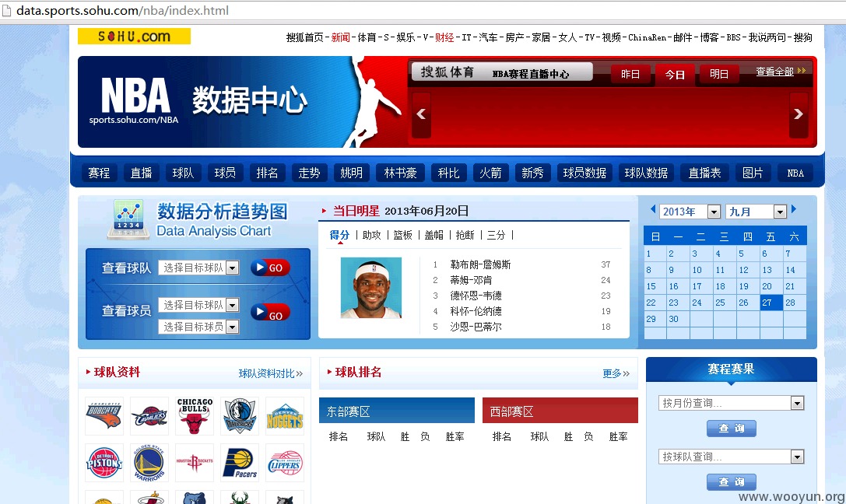Open 赛程 in the blue navigation bar
The image size is (846, 504).
coord(99,173)
